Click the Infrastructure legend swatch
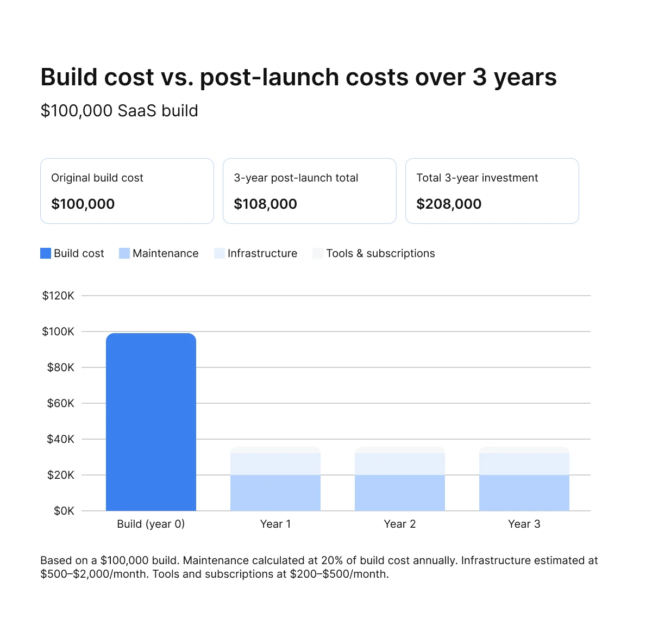 point(220,253)
